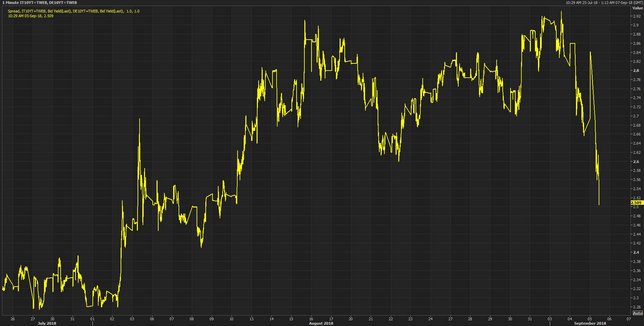Image resolution: width=644 pixels, height=326 pixels.
Task: Click the 2.6 level on the value axis
Action: (636, 162)
